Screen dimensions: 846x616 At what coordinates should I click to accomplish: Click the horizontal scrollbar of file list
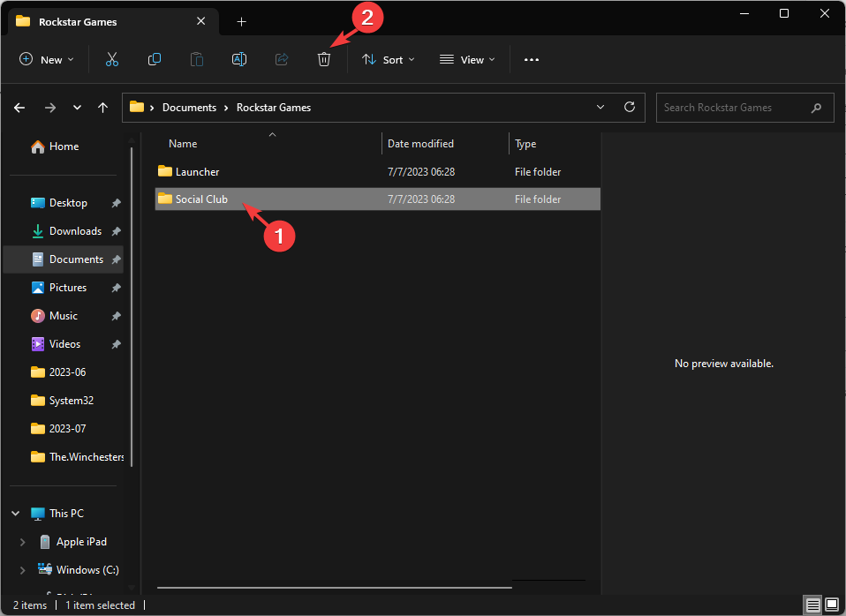coord(335,588)
